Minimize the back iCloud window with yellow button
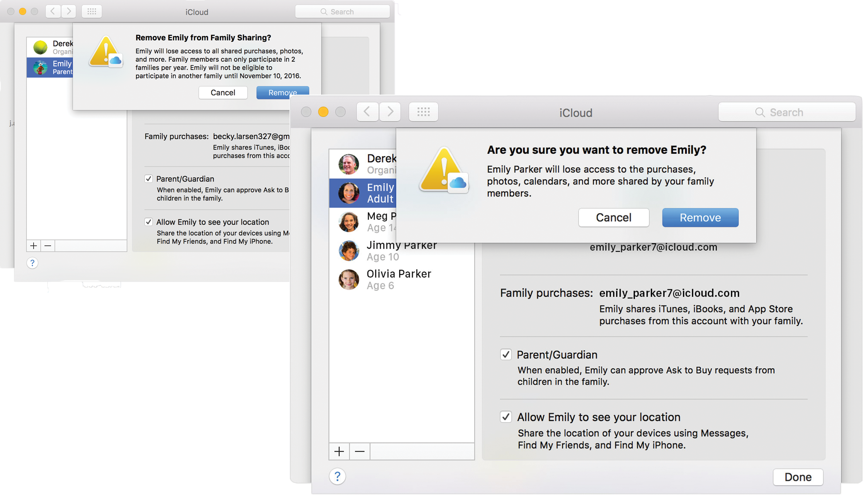The image size is (868, 499). click(x=22, y=11)
